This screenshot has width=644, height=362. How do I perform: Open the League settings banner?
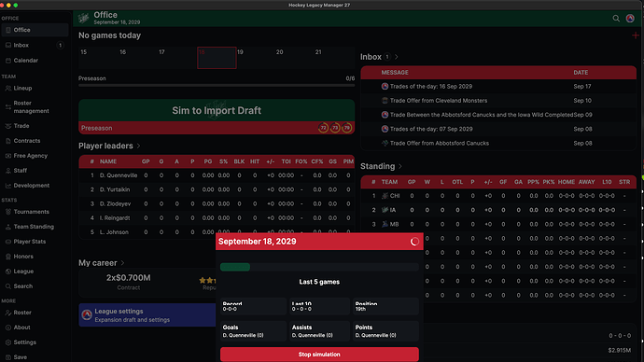(x=147, y=315)
